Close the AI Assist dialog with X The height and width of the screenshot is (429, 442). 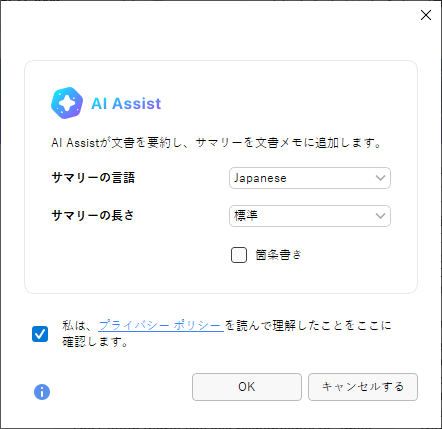point(426,15)
